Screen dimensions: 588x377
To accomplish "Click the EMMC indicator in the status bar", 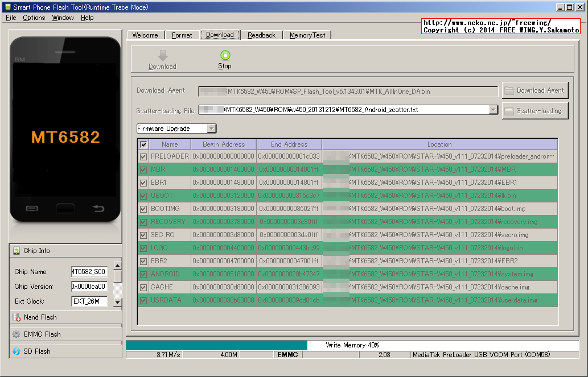I will tap(287, 354).
